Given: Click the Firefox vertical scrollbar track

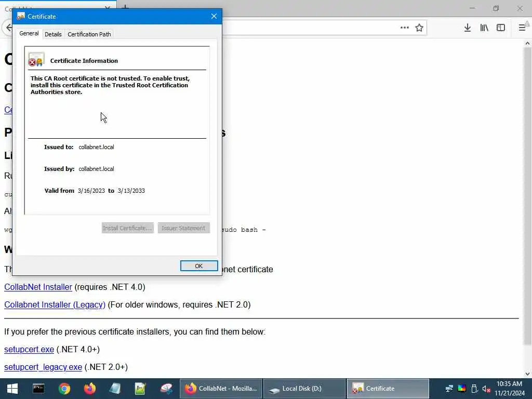Looking at the screenshot, I should click(527, 356).
